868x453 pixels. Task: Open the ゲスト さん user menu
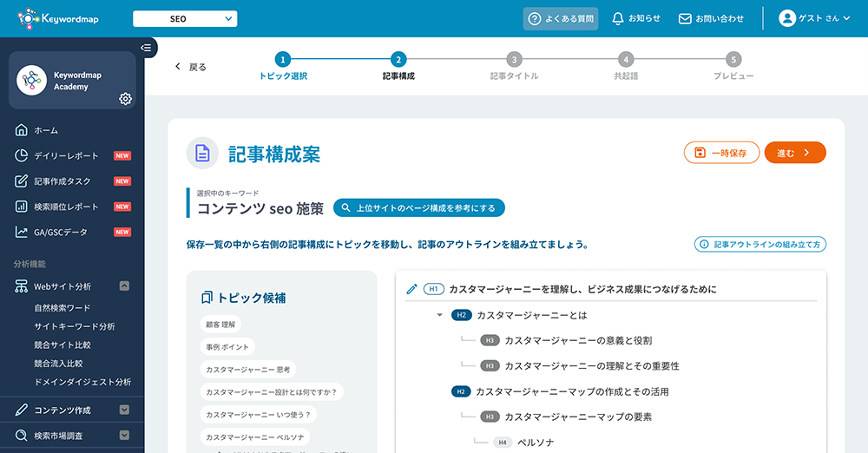coord(814,18)
